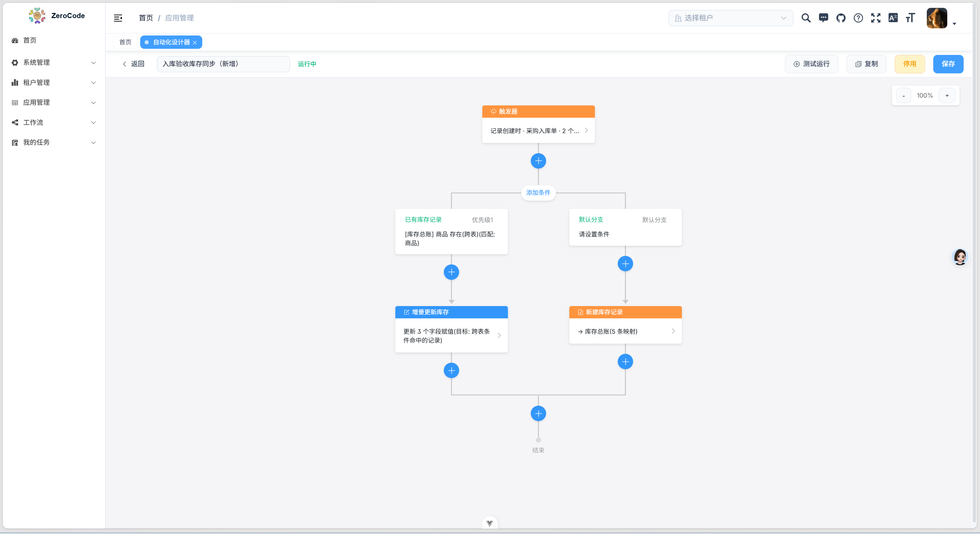This screenshot has width=980, height=534.
Task: Expand 租户管理 sidebar menu
Action: point(53,83)
